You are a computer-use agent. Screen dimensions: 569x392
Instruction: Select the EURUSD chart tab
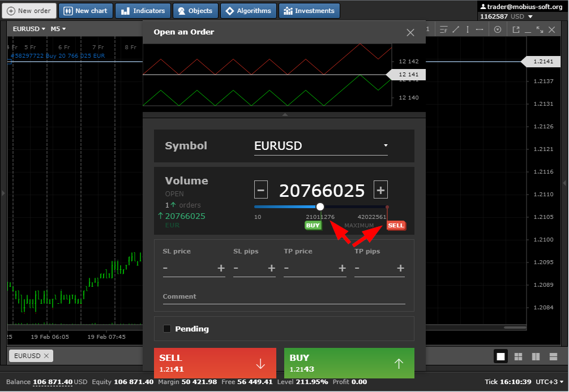click(27, 356)
